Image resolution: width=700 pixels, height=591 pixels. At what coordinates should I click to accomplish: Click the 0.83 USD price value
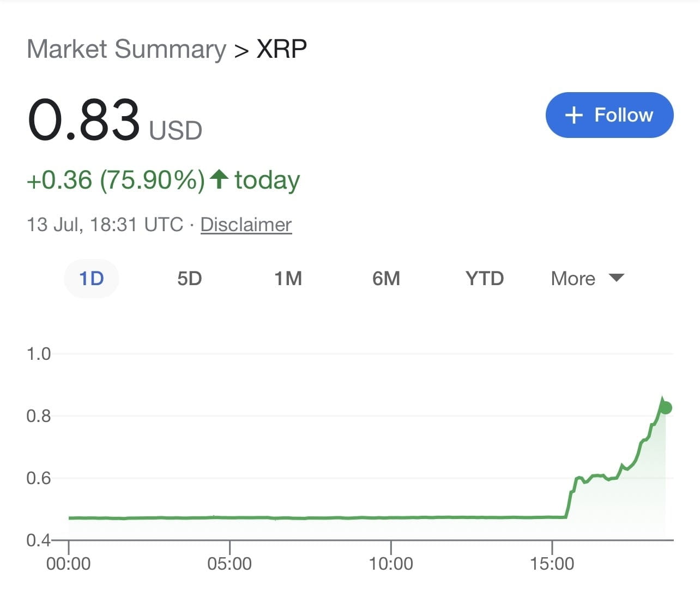click(83, 119)
